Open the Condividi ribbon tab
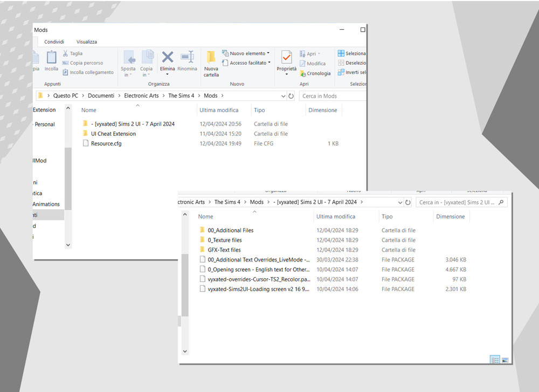 [x=54, y=42]
